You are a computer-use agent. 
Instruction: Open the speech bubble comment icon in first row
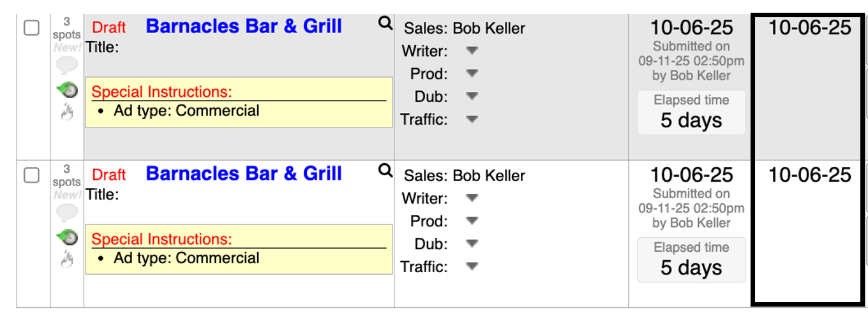tap(67, 66)
